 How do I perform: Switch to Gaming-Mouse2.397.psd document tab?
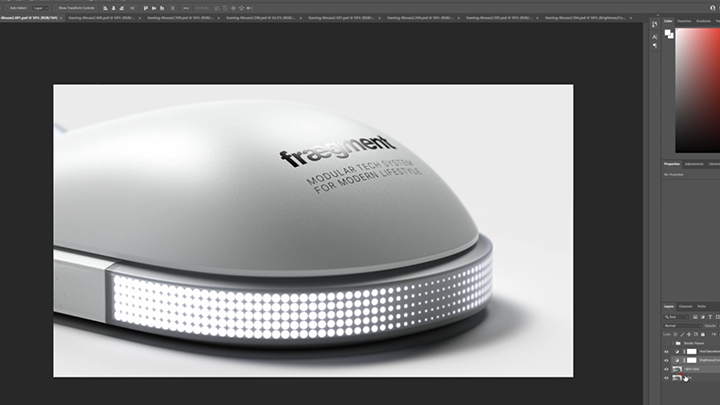[341, 18]
